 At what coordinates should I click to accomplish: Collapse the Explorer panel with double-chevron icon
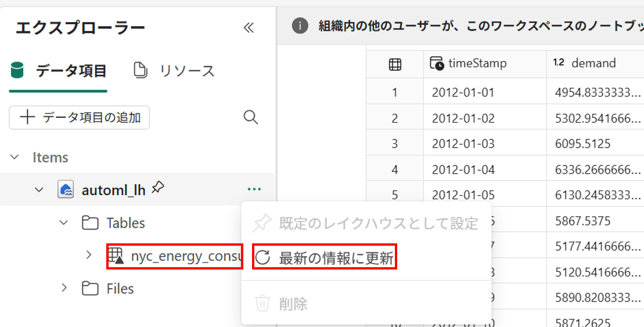coord(249,28)
